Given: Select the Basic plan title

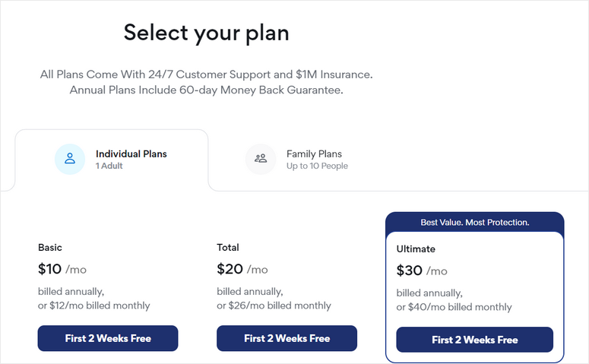Looking at the screenshot, I should 50,248.
